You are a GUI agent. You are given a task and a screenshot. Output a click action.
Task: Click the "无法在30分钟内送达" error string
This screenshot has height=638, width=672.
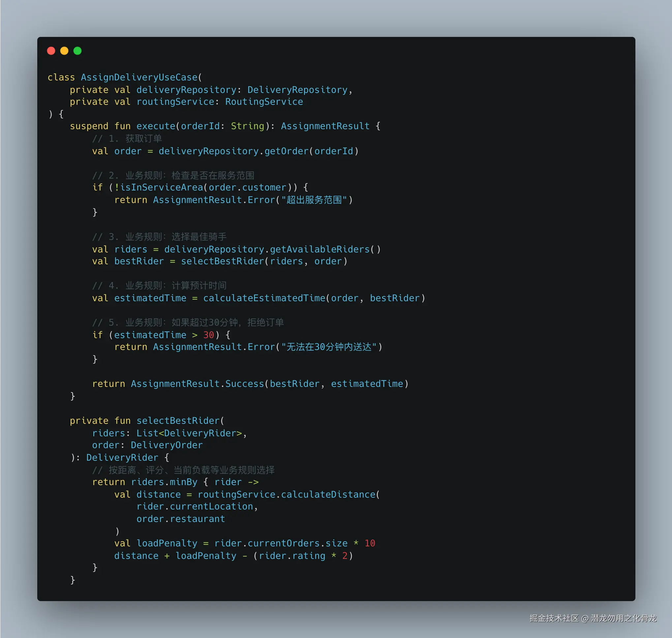click(x=329, y=347)
